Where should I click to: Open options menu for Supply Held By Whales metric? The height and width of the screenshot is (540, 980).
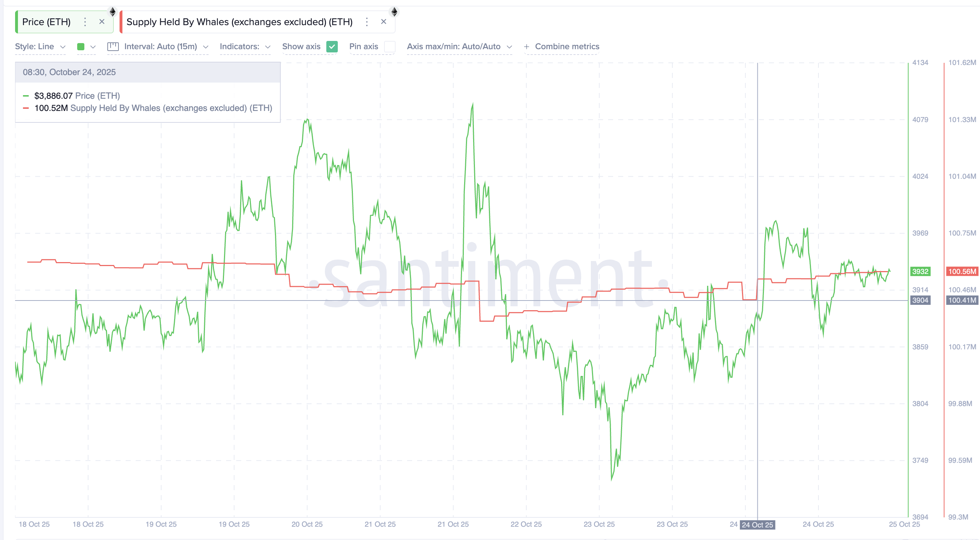pyautogui.click(x=367, y=22)
